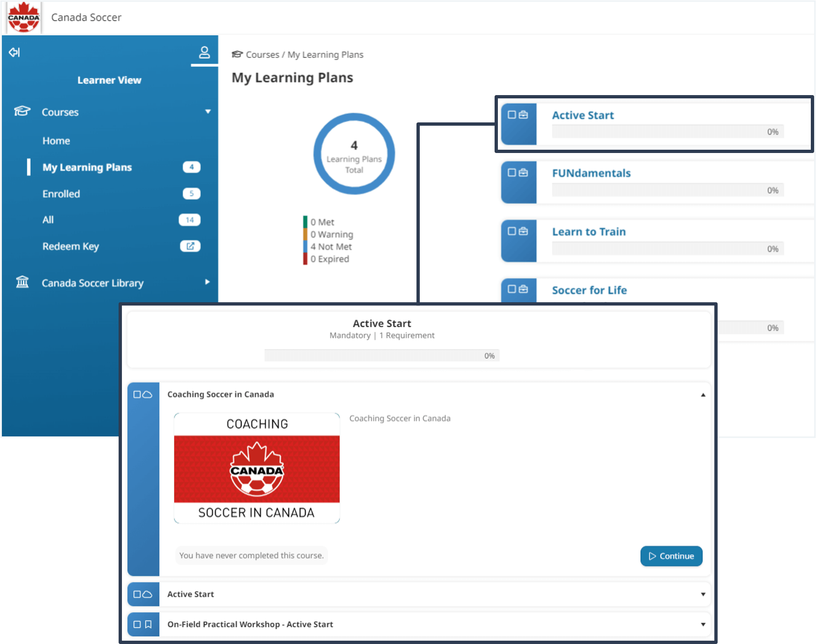Viewport: 816px width, 644px height.
Task: Expand the Canada Soccer Library arrow
Action: [x=207, y=282]
